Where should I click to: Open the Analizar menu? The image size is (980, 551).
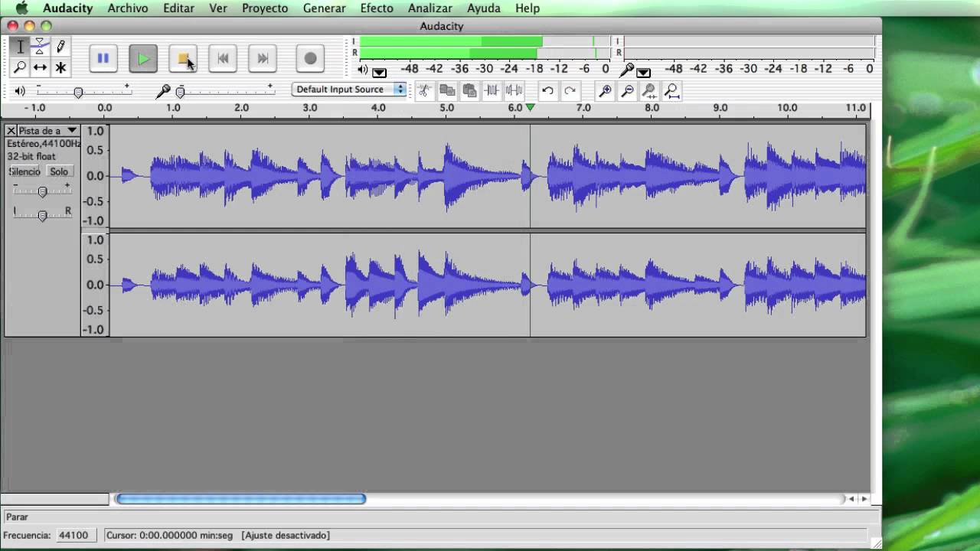pyautogui.click(x=430, y=8)
